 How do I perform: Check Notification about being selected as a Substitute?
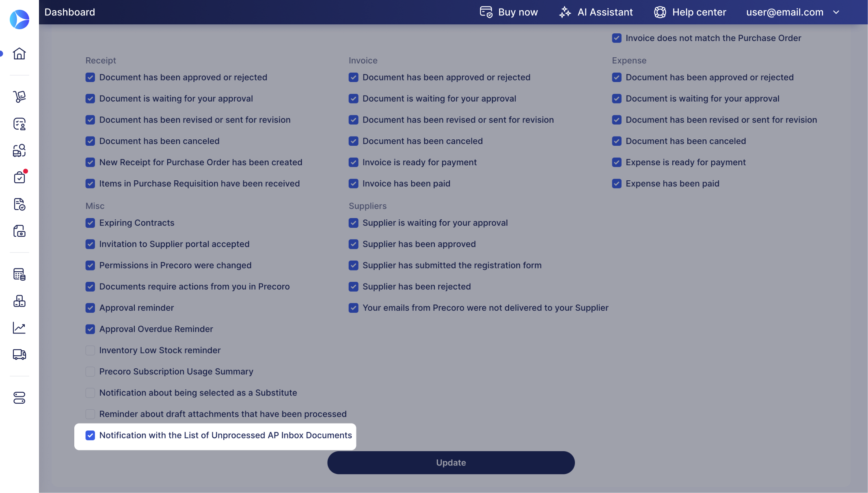click(90, 393)
